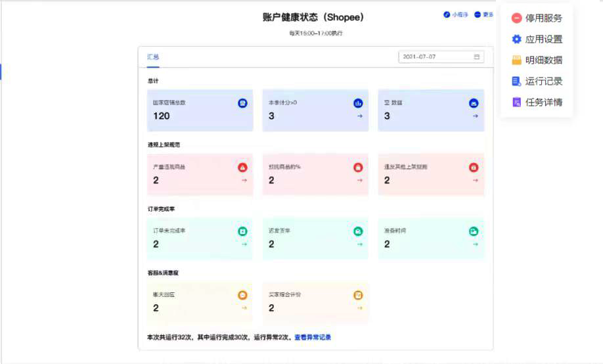Click the arrow on 准备时间 card

point(476,244)
